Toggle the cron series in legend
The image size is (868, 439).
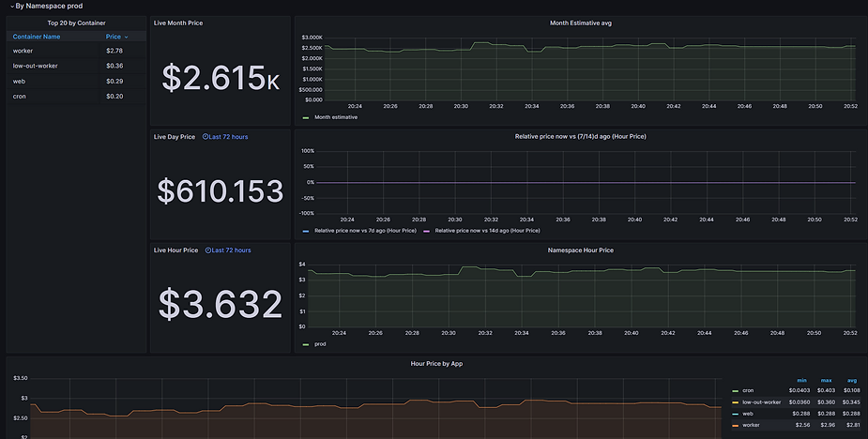(748, 391)
